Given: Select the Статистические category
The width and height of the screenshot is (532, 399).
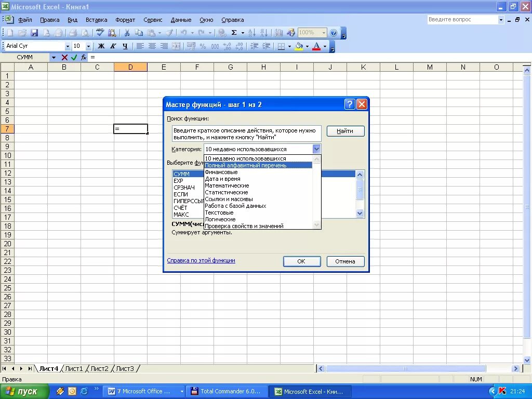Looking at the screenshot, I should point(258,192).
